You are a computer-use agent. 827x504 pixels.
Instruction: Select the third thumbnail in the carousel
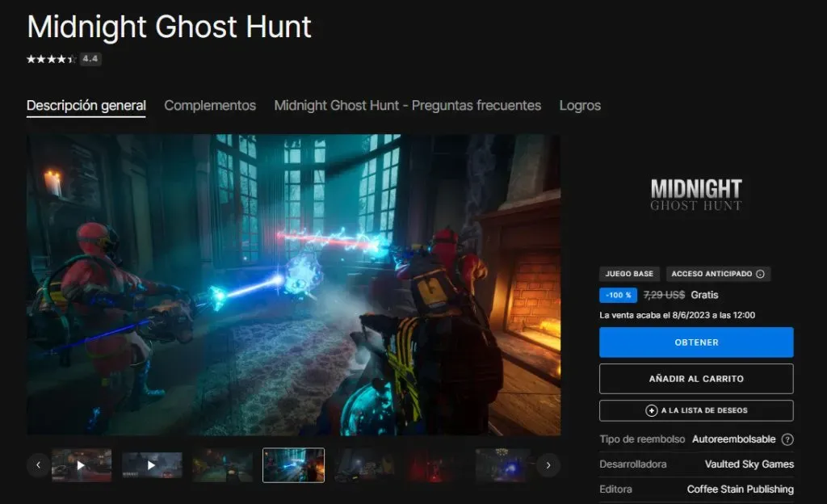point(222,465)
